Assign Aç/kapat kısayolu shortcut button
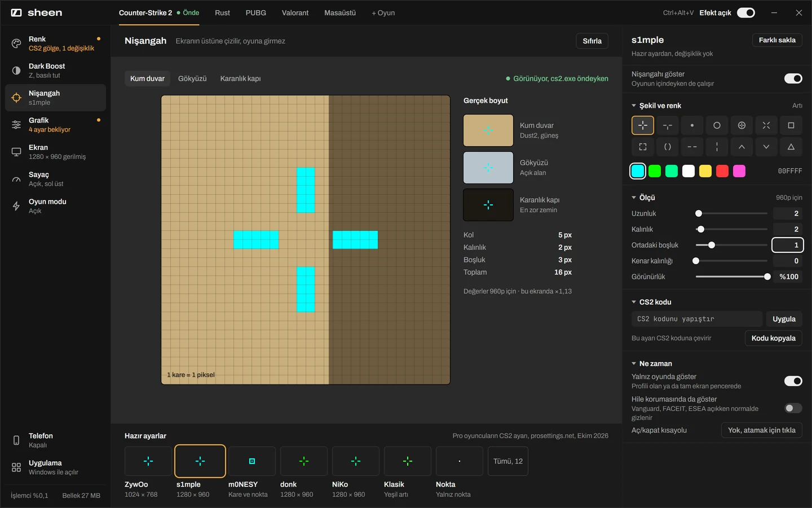The width and height of the screenshot is (812, 508). [761, 430]
